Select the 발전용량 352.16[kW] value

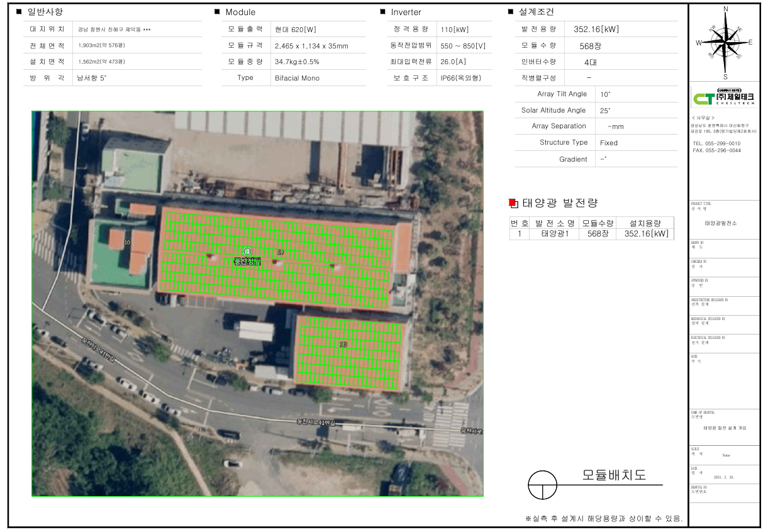click(596, 30)
